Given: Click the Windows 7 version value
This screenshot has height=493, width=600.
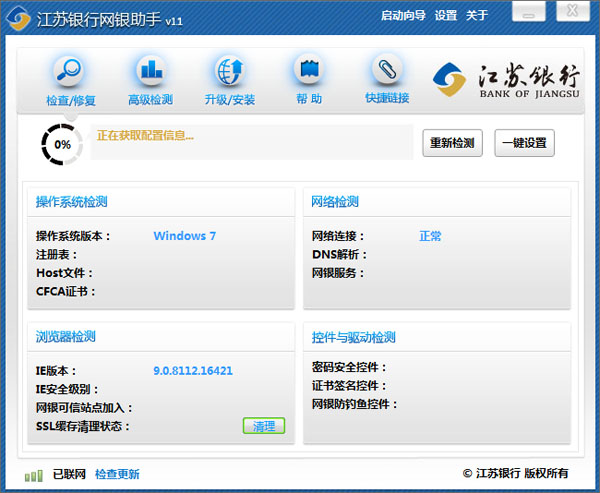Looking at the screenshot, I should (x=184, y=236).
